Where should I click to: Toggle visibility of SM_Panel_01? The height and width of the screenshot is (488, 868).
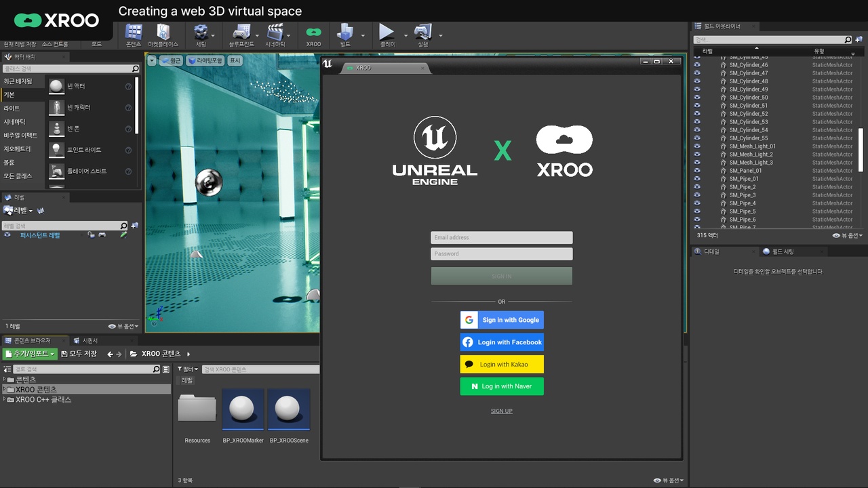click(696, 171)
